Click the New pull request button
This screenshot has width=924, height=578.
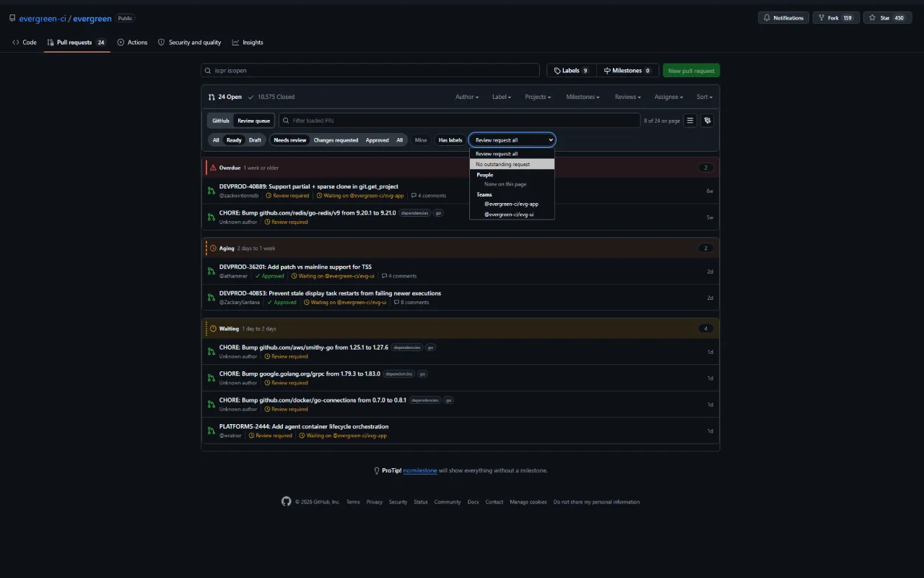pyautogui.click(x=691, y=71)
